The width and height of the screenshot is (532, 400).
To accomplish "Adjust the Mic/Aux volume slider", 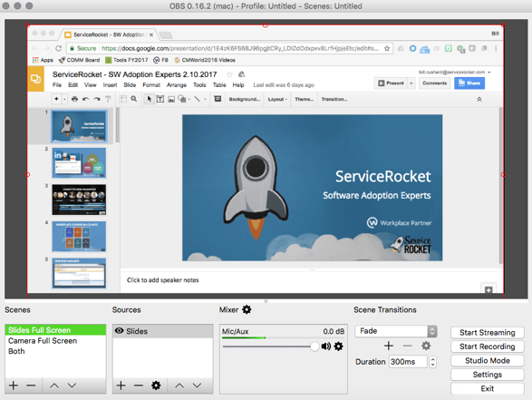I will coord(314,346).
